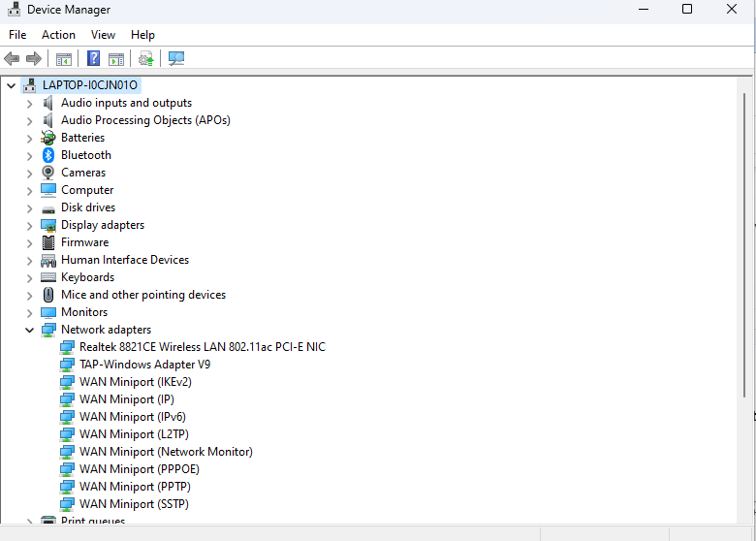Click the Human Interface Devices icon

(x=48, y=260)
